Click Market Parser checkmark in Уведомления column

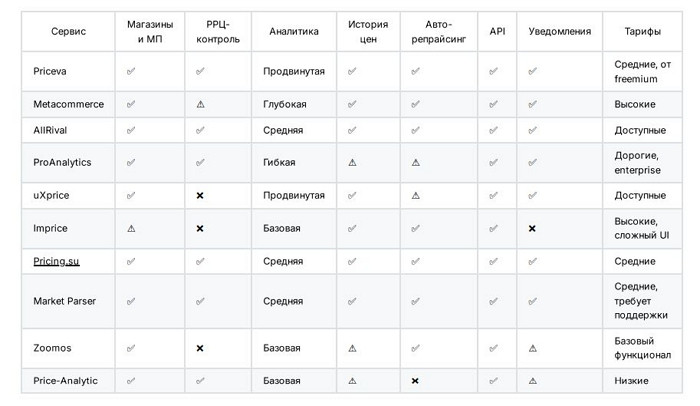532,300
